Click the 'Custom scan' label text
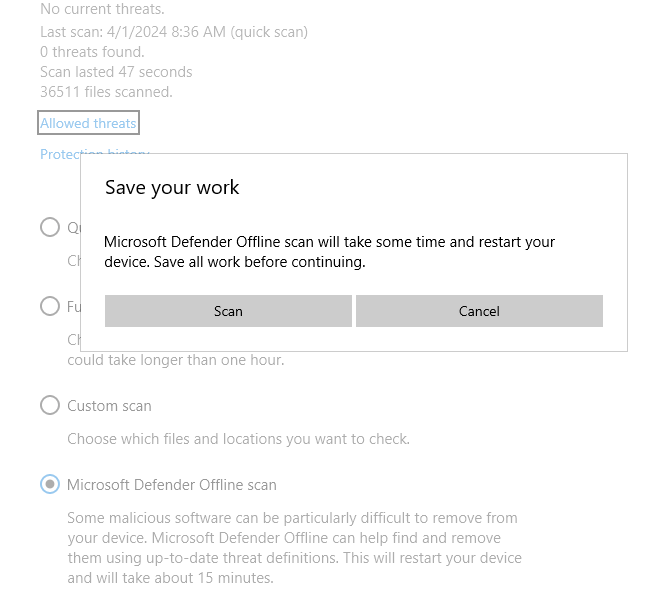Screen dimensions: 661x594 (109, 406)
